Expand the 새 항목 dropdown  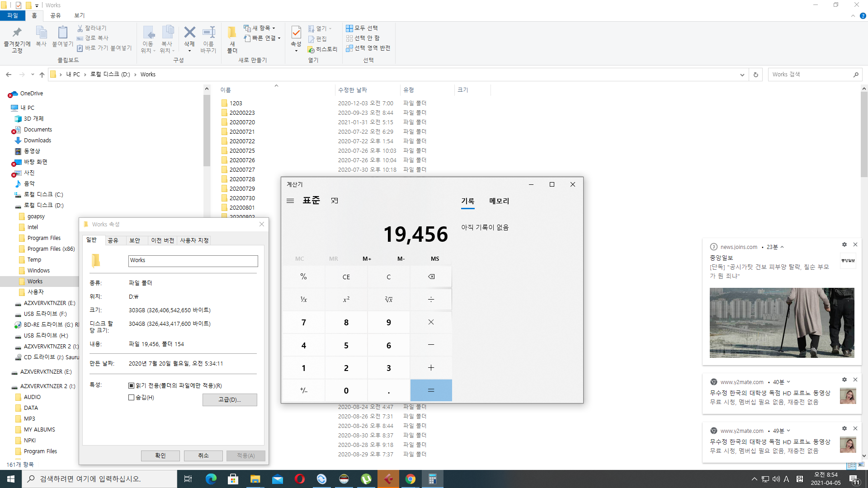coord(259,28)
